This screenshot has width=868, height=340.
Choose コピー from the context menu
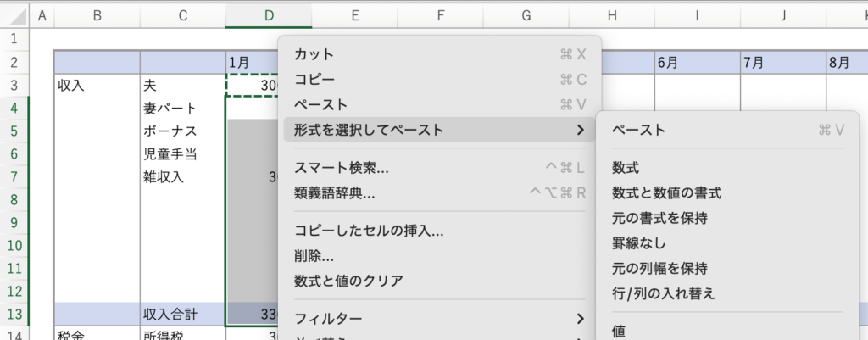pyautogui.click(x=314, y=80)
